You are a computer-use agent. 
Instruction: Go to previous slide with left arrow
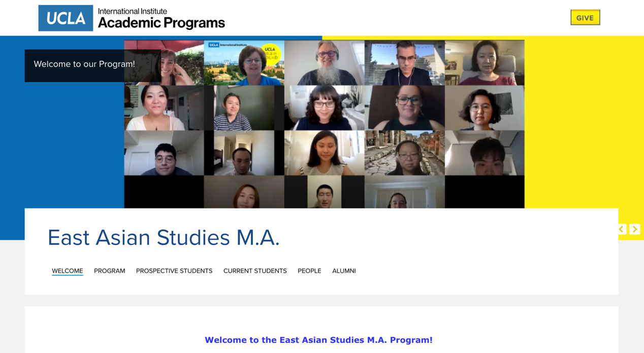pos(622,229)
